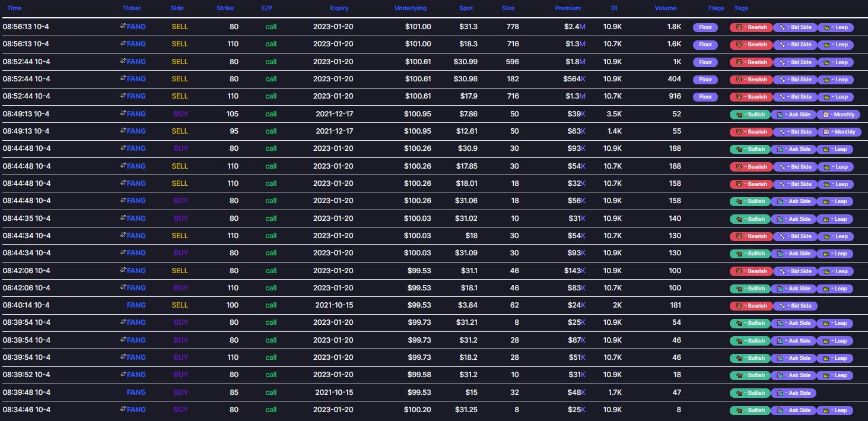
Task: Click the $143K premium value
Action: [x=575, y=271]
